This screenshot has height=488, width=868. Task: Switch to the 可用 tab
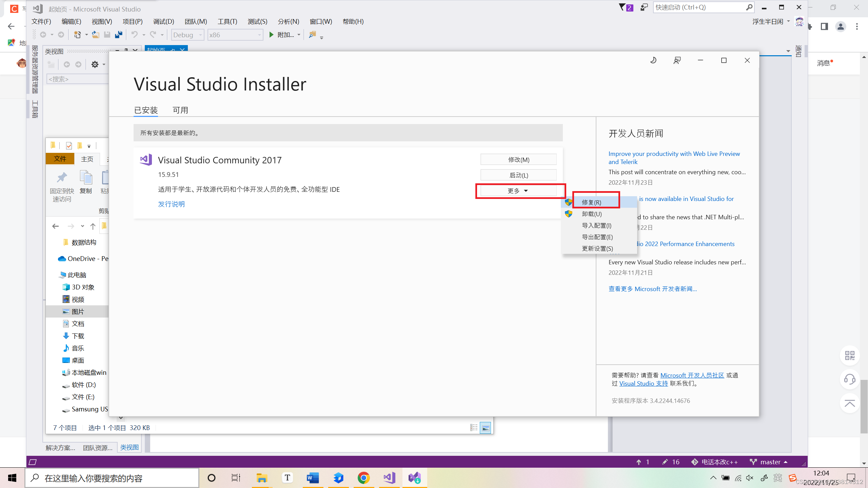click(x=180, y=110)
